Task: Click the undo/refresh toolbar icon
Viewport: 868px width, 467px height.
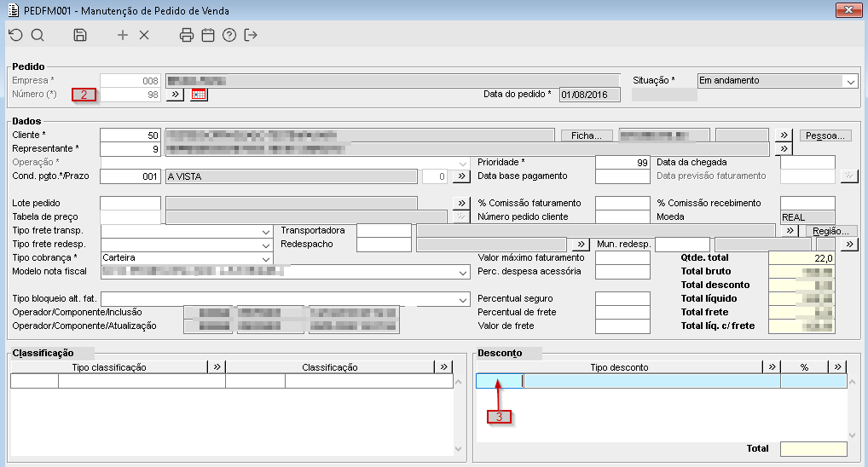Action: point(15,36)
